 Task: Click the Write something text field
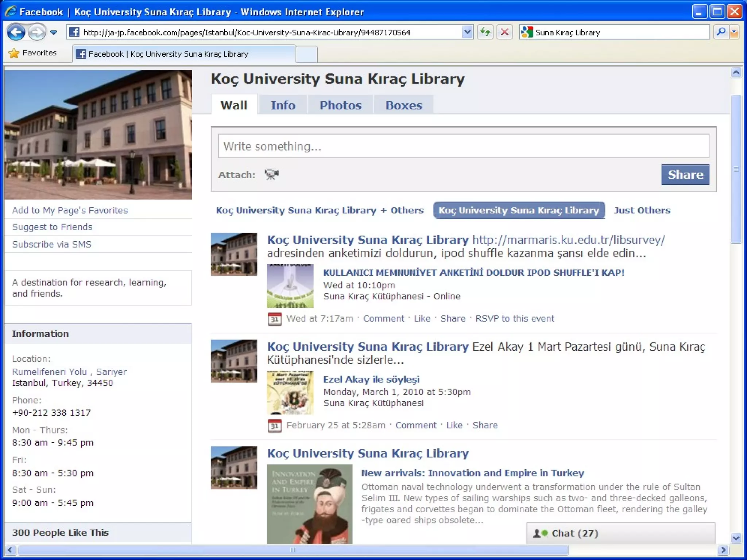pos(463,146)
